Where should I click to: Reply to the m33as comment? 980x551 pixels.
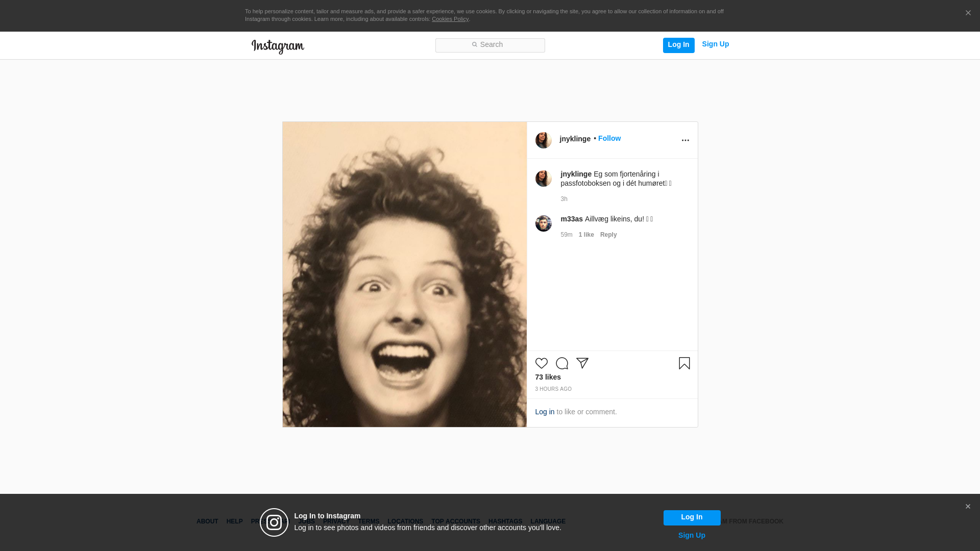pos(608,235)
